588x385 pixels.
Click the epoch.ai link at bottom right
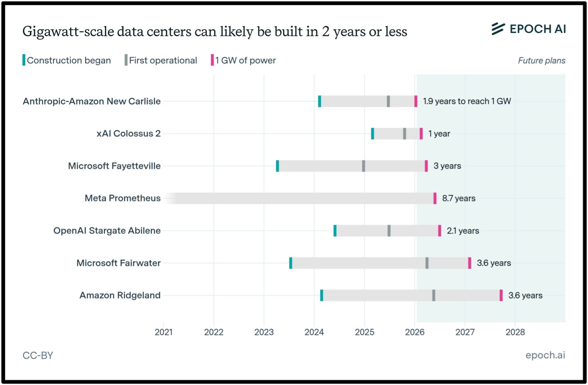(545, 355)
